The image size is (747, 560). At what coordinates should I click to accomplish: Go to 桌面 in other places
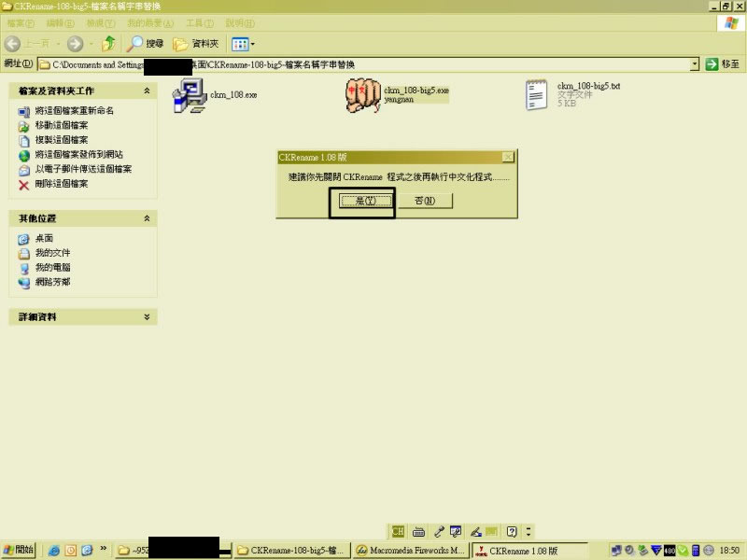pos(44,238)
